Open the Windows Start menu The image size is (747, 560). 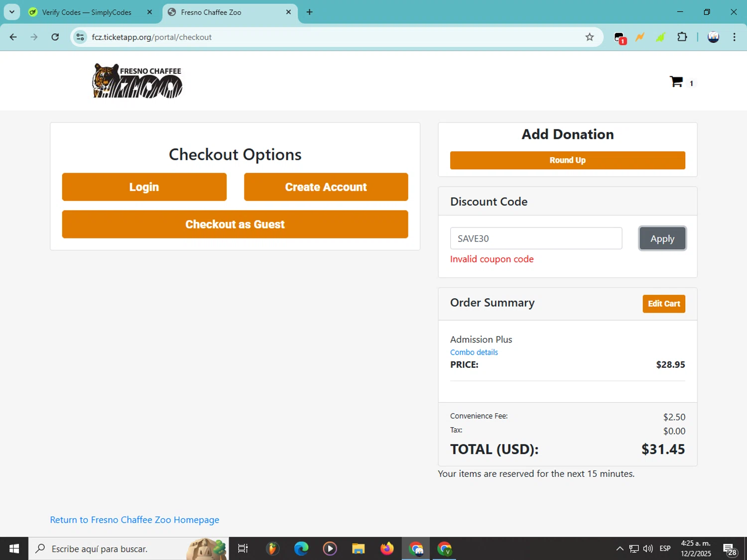(14, 549)
